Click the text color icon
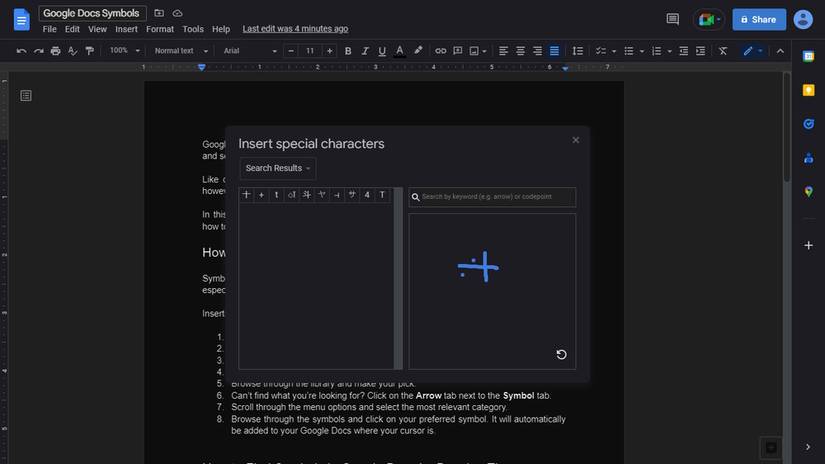 [x=400, y=51]
